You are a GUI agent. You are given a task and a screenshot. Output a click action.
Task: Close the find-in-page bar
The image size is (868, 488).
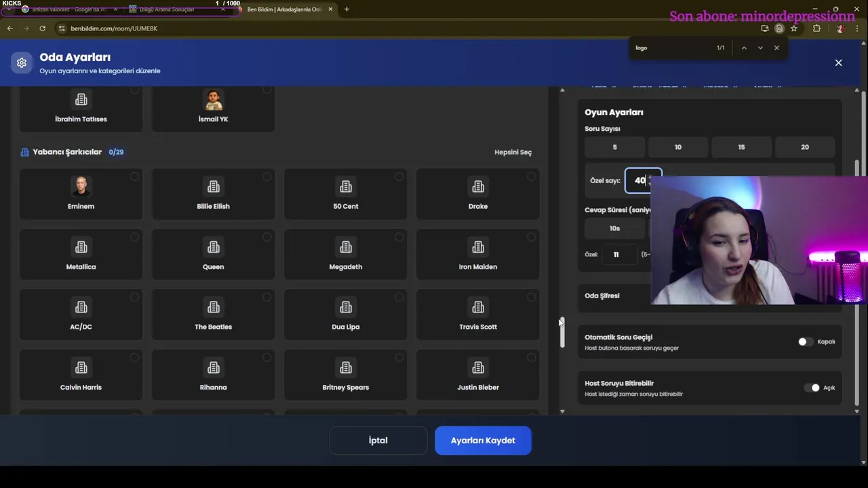(776, 48)
